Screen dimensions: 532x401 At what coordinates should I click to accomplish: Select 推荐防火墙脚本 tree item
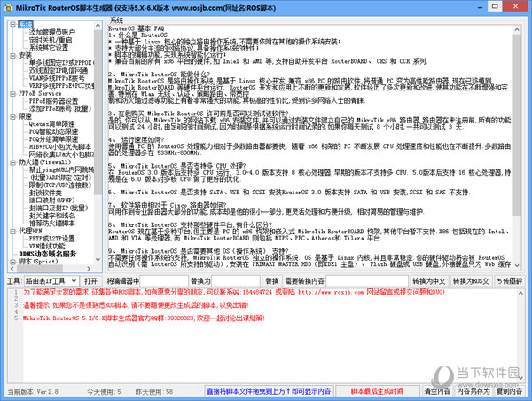pyautogui.click(x=52, y=223)
